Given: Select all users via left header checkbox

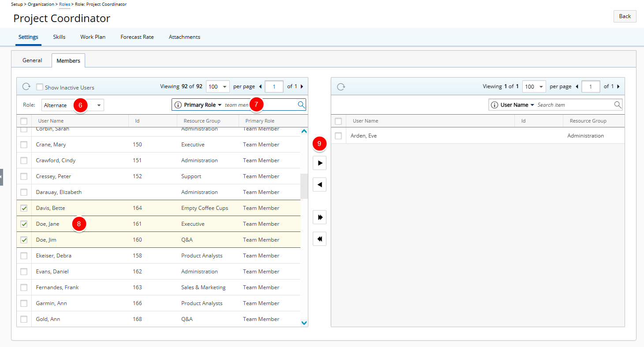Looking at the screenshot, I should [24, 121].
